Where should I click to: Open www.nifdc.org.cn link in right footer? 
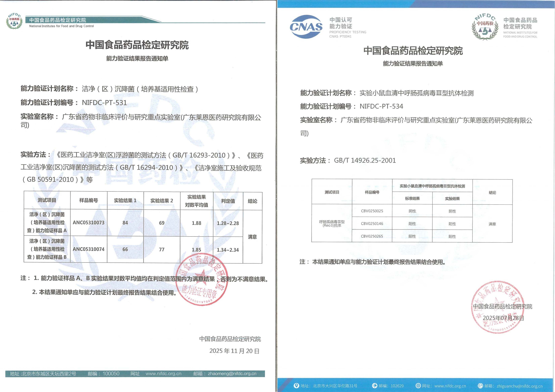pos(450,386)
